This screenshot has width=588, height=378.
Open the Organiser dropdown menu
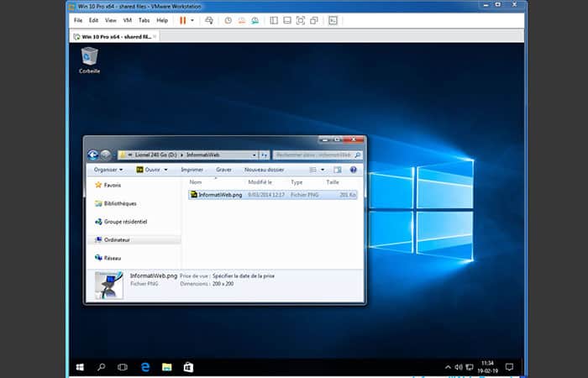point(108,170)
